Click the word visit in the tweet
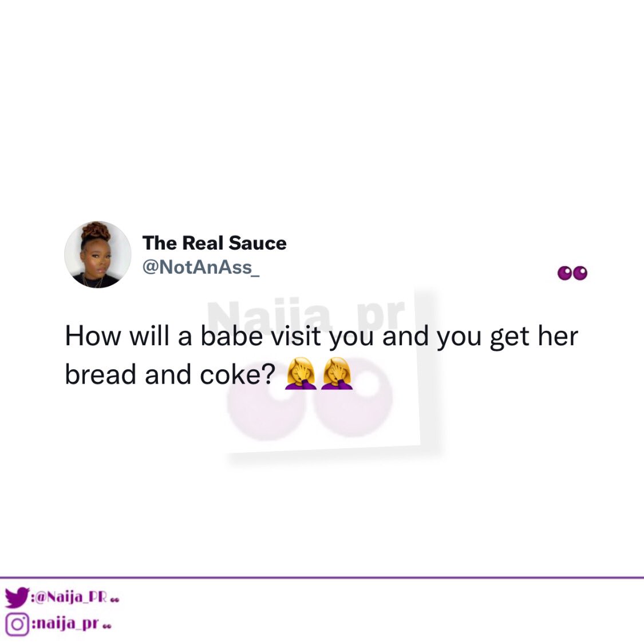644x644 pixels. coord(296,335)
